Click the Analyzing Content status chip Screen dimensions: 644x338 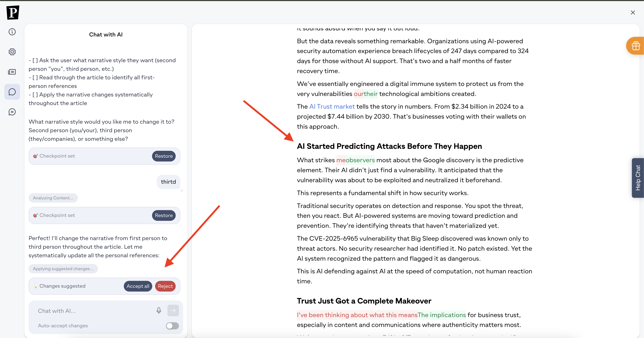(x=53, y=198)
